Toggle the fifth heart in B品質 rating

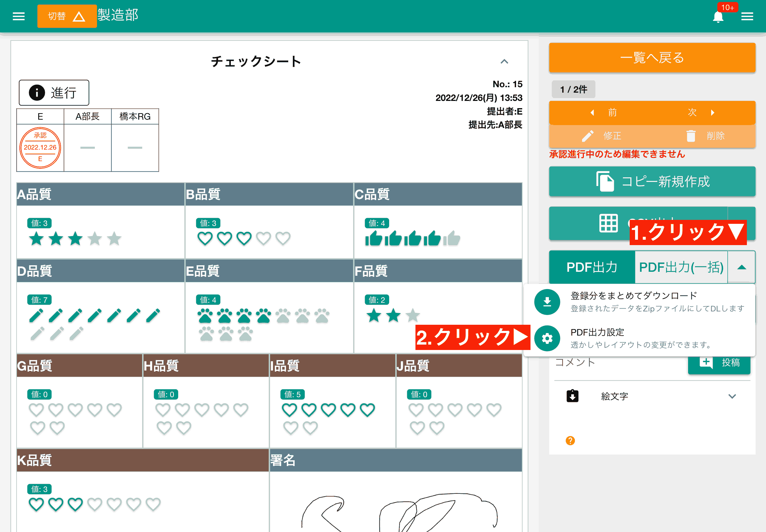283,238
